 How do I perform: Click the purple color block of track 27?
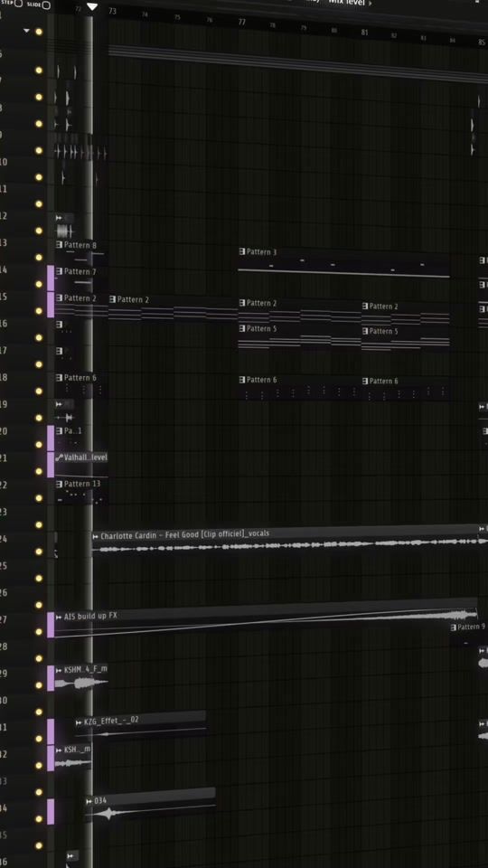click(x=51, y=625)
